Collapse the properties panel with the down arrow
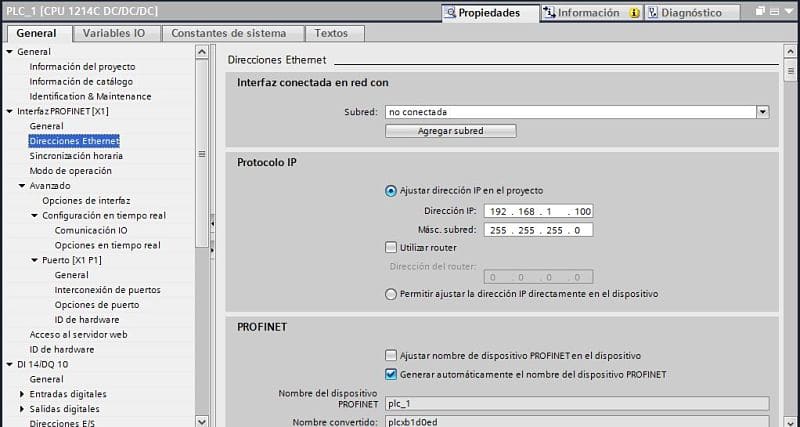 click(x=790, y=13)
